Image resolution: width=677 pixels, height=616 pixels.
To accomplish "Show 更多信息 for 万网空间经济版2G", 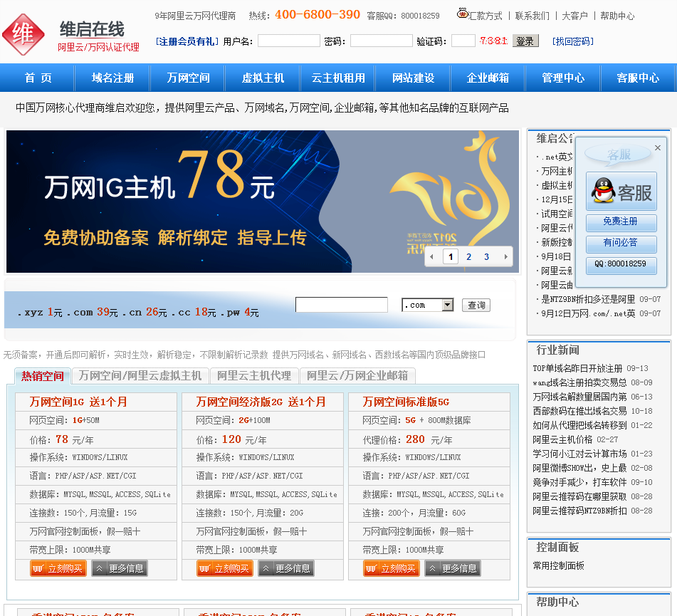I will [x=286, y=568].
